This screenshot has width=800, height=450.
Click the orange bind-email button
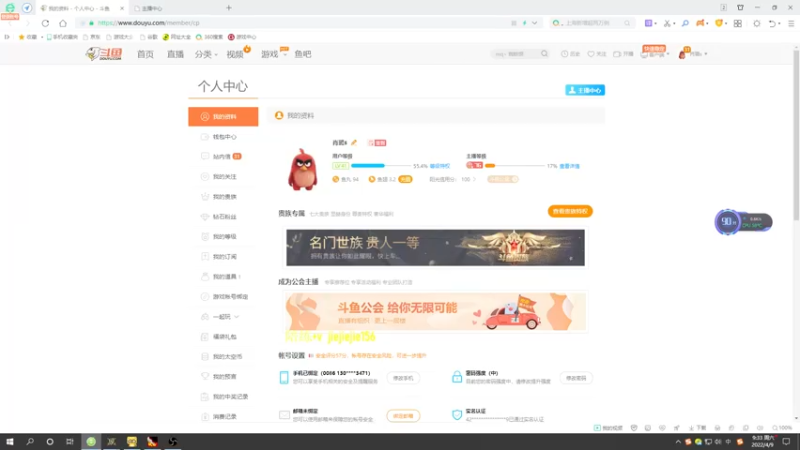[403, 416]
